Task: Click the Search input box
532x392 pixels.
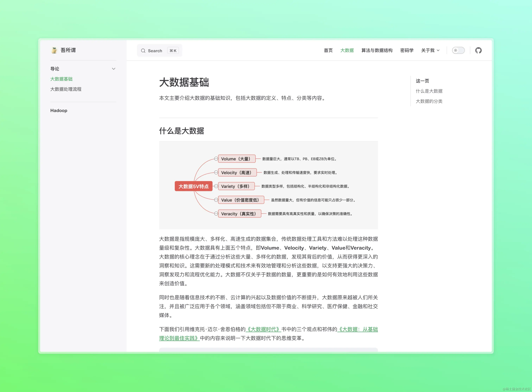Action: 160,50
